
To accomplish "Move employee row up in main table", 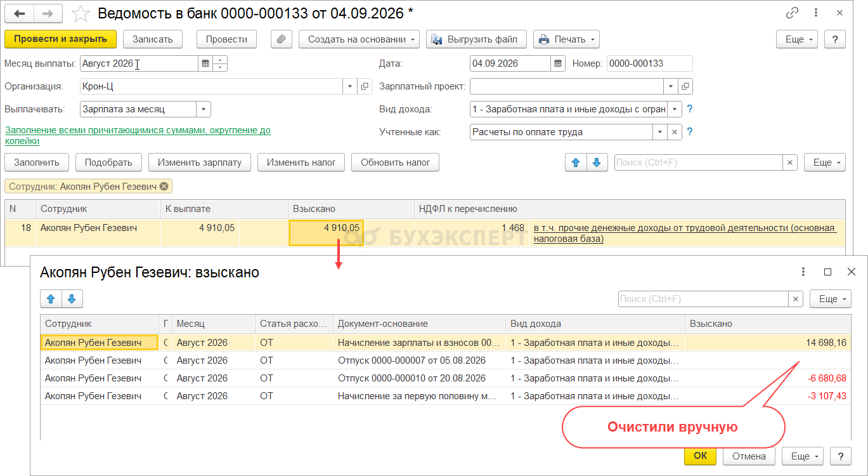I will click(x=576, y=162).
